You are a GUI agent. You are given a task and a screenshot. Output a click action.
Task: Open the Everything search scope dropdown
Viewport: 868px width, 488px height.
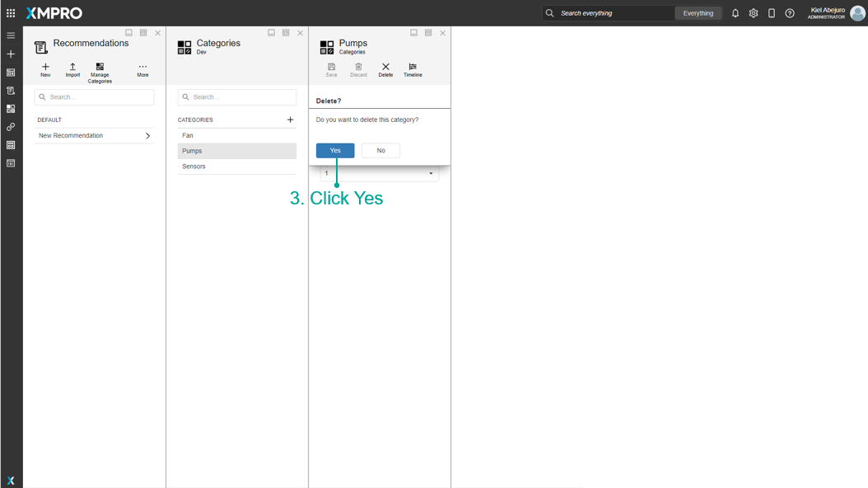(x=698, y=13)
